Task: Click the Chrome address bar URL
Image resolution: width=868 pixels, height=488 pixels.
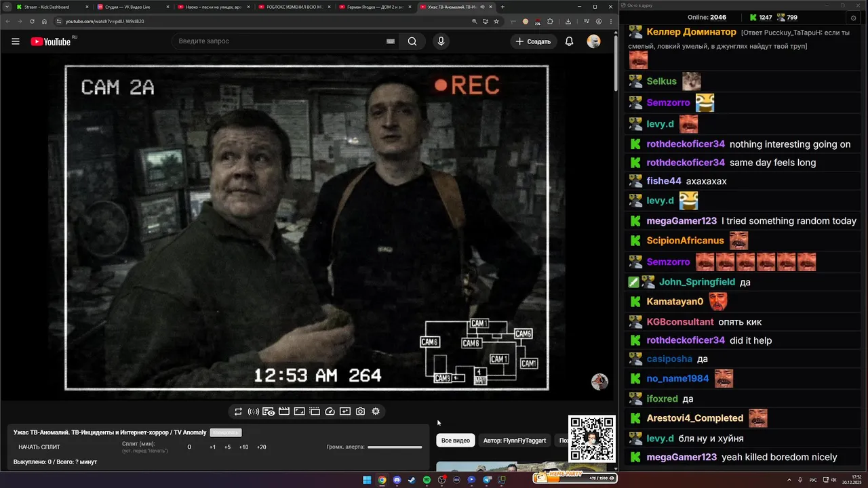Action: click(x=105, y=21)
